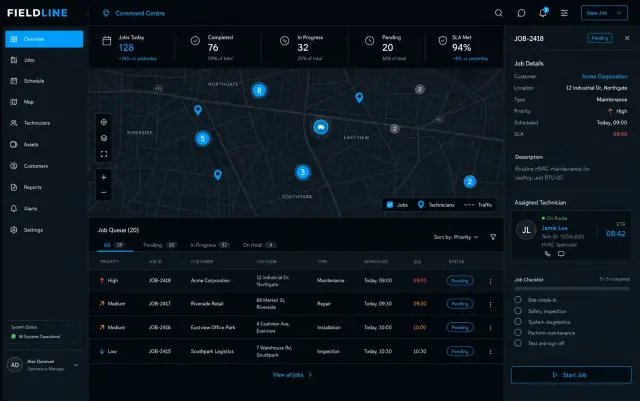Open more options for JOB-2415 row
This screenshot has height=401, width=640.
pyautogui.click(x=490, y=352)
